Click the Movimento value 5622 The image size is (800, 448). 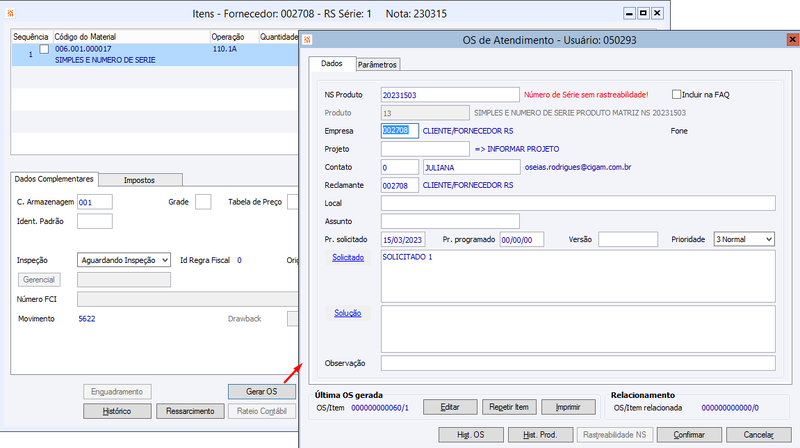87,319
